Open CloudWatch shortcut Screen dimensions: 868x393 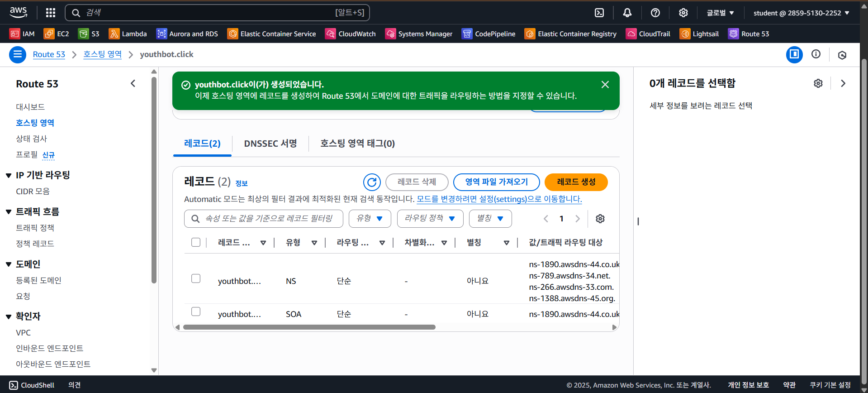pos(351,34)
